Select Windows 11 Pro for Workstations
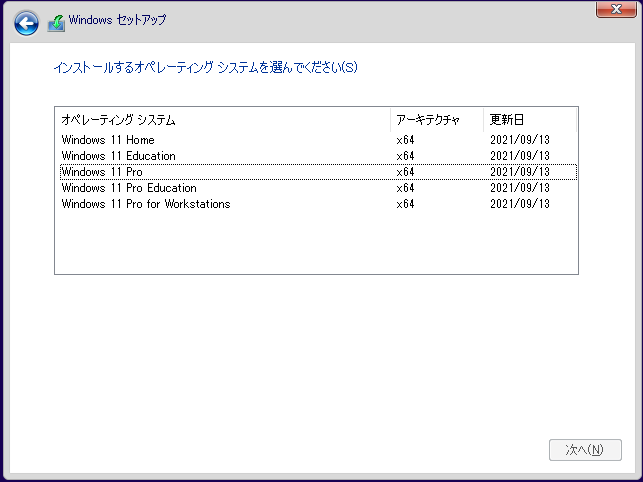The width and height of the screenshot is (643, 482). 318,204
